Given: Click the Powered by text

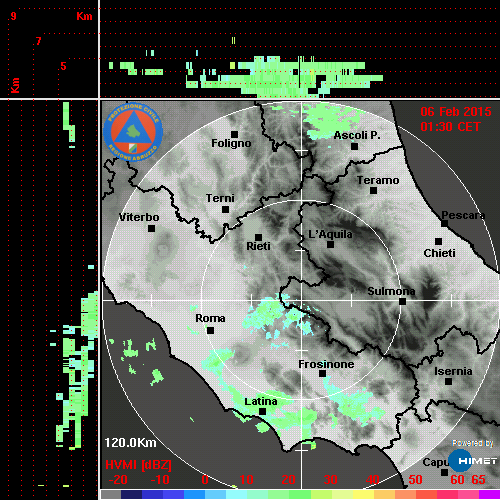Looking at the screenshot, I should [473, 443].
